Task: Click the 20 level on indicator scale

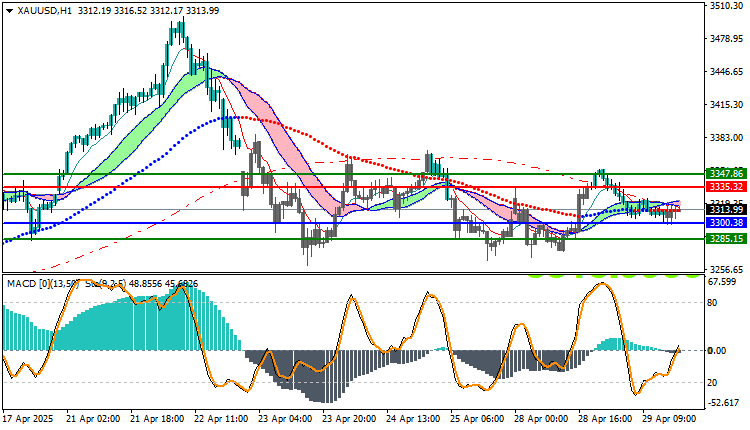Action: 713,383
